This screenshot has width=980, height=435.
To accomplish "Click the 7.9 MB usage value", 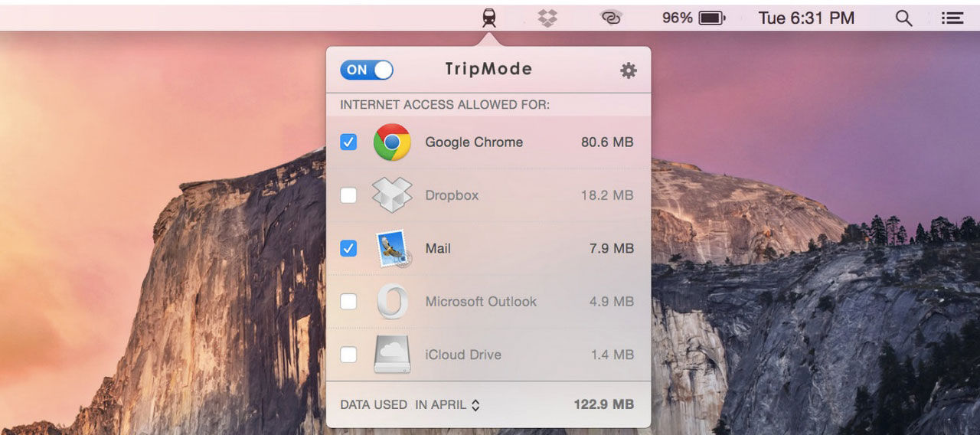I will (611, 248).
